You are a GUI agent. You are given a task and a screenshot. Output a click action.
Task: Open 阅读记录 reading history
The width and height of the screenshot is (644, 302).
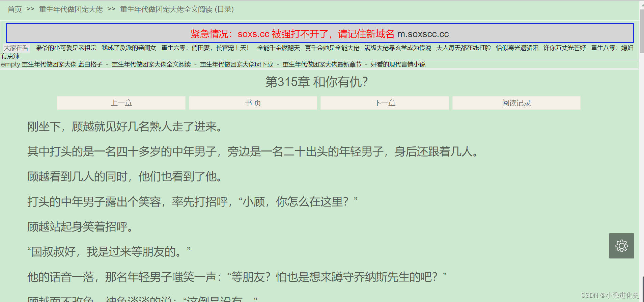pyautogui.click(x=516, y=103)
